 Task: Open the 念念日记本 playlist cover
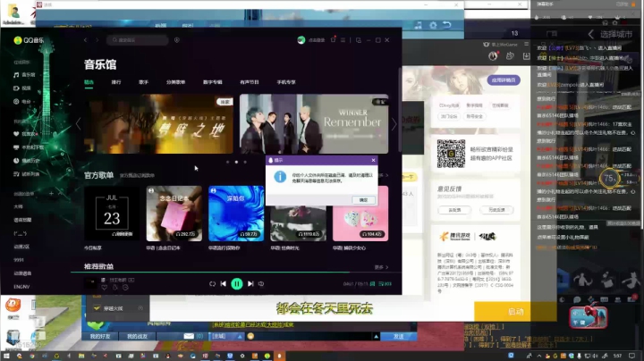[x=174, y=214]
